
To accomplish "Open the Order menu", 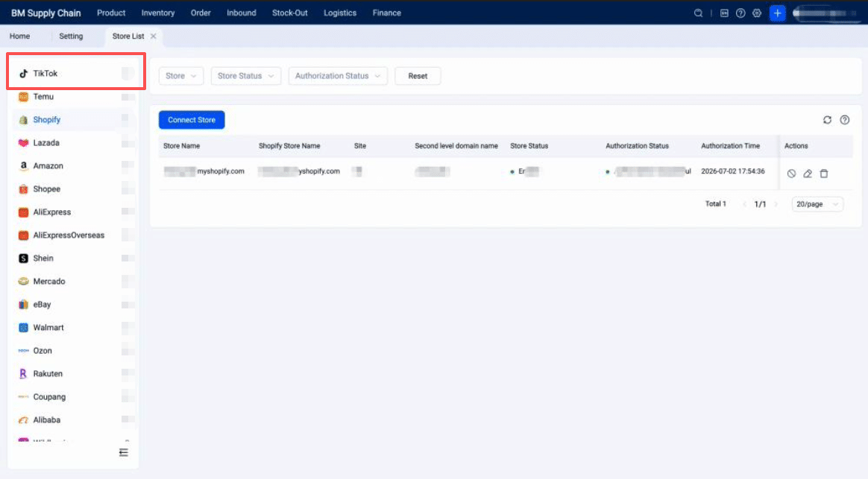I will pos(201,13).
